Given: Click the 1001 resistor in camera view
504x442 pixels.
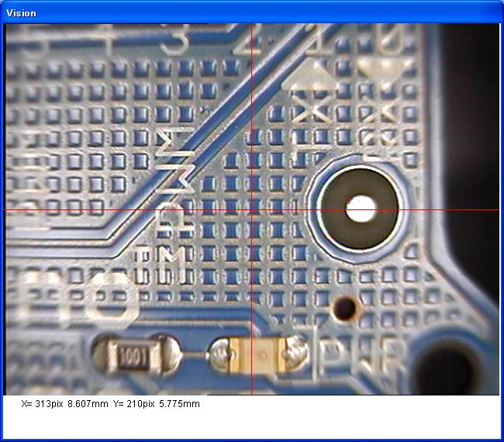Looking at the screenshot, I should coord(136,355).
